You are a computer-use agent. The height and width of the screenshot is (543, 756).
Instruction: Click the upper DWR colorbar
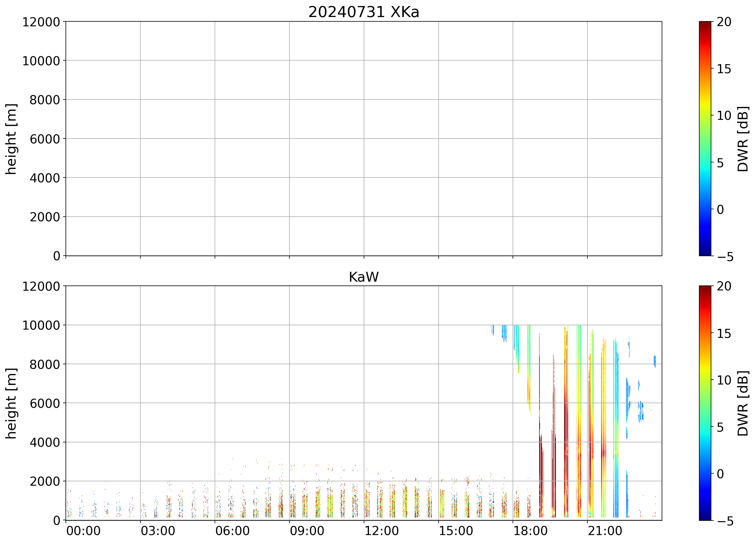point(705,138)
